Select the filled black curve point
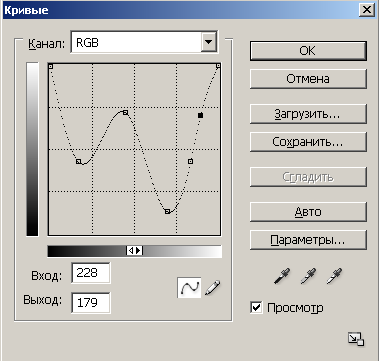The height and width of the screenshot is (361, 379). pos(200,115)
